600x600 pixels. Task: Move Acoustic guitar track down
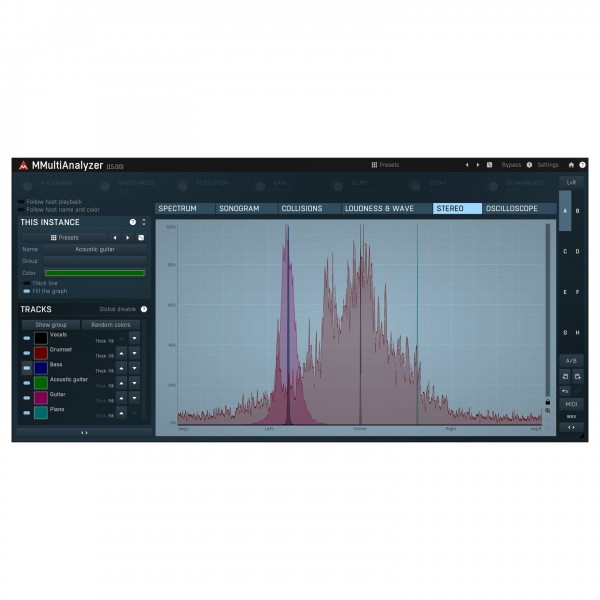tap(134, 383)
